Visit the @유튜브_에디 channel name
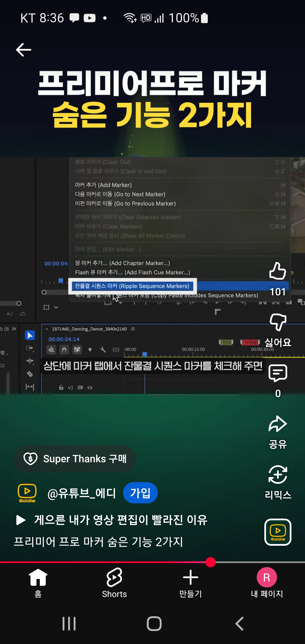Viewport: 305px width, 644px height. [x=82, y=494]
